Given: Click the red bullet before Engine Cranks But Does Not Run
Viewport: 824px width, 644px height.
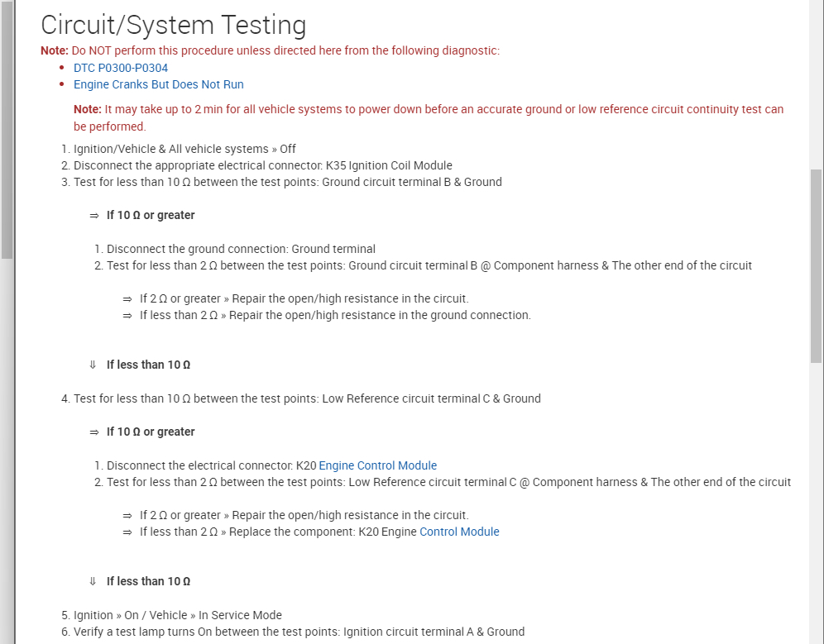Looking at the screenshot, I should tap(62, 84).
